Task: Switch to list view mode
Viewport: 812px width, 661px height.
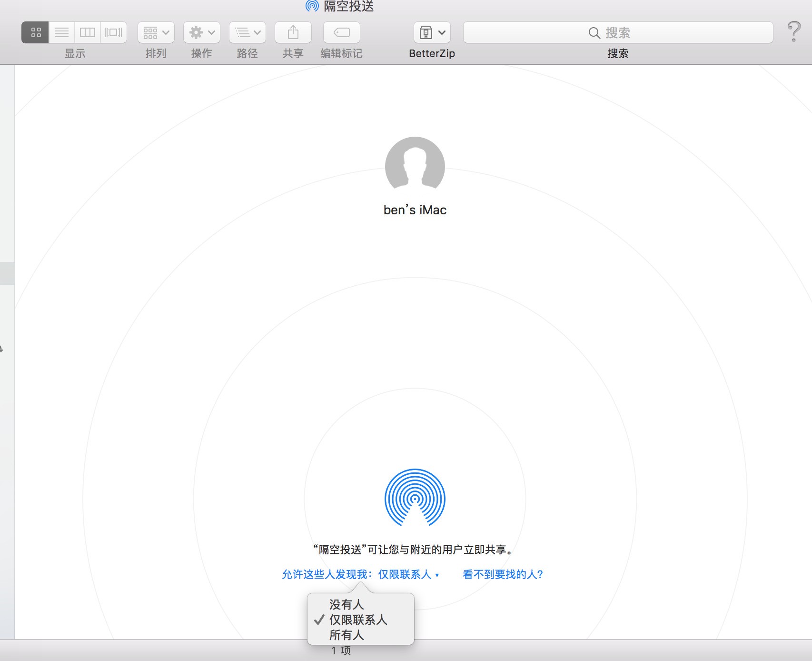Action: 62,32
